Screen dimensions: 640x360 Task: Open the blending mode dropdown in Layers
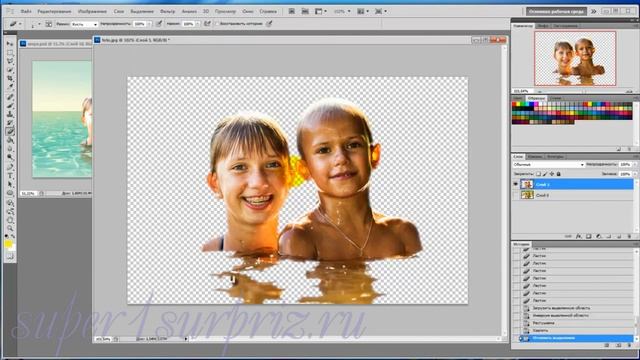tap(549, 164)
